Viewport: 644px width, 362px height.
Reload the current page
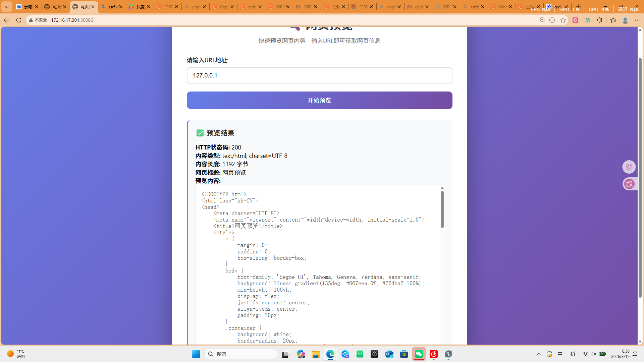coord(19,20)
